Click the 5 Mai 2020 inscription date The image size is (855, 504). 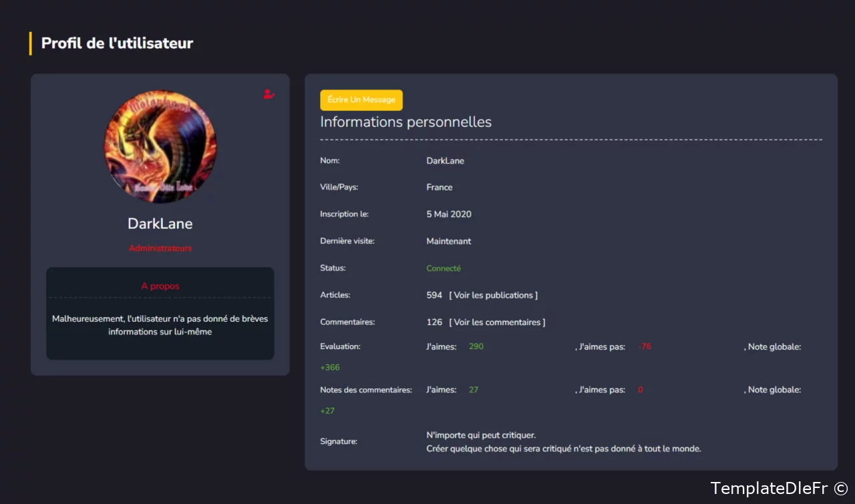(449, 214)
